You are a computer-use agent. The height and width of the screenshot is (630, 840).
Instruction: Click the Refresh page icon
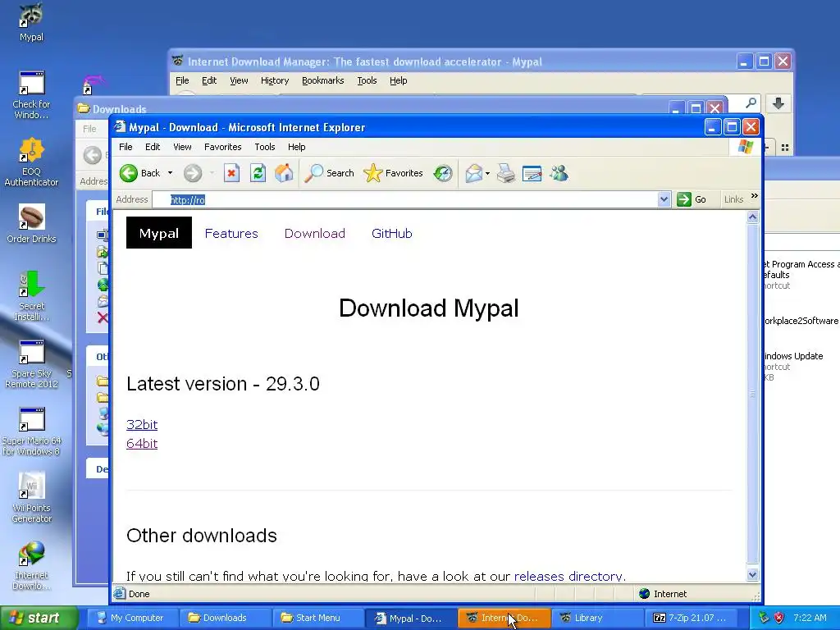point(258,173)
